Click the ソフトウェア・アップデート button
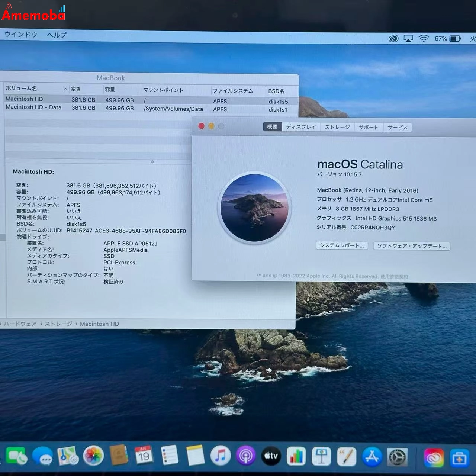 412,246
